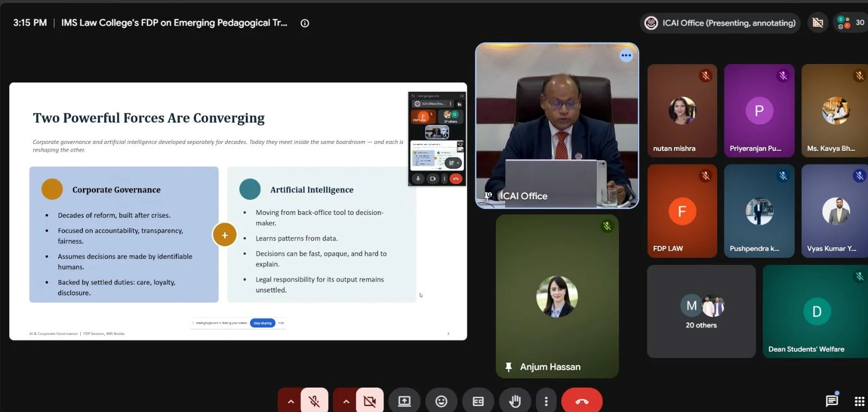Click muted mic icon on nutan mishra tile
The height and width of the screenshot is (412, 868).
click(x=705, y=76)
